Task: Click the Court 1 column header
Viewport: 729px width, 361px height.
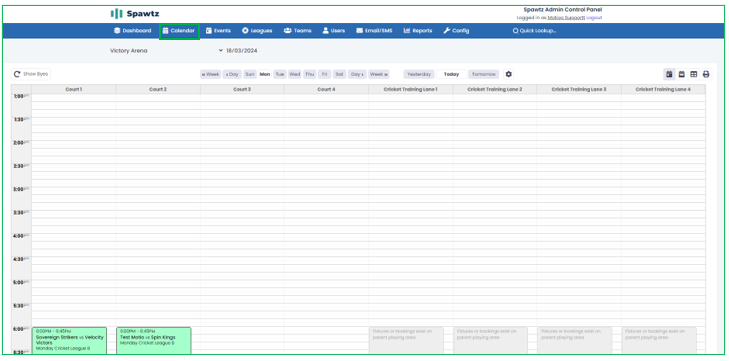Action: point(73,89)
